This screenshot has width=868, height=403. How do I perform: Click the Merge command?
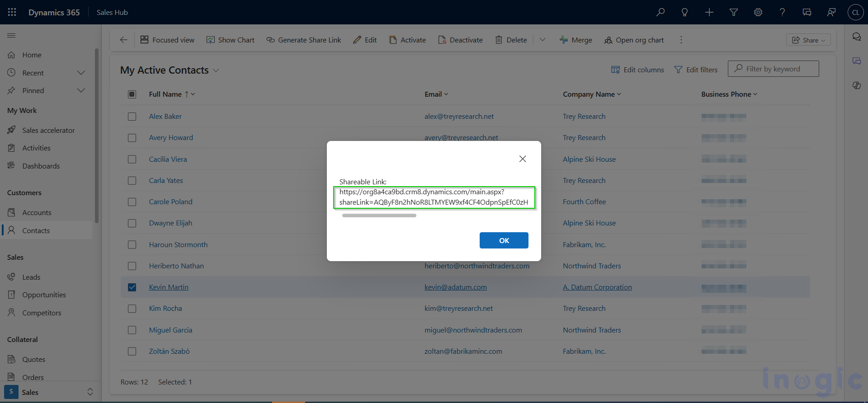point(576,40)
